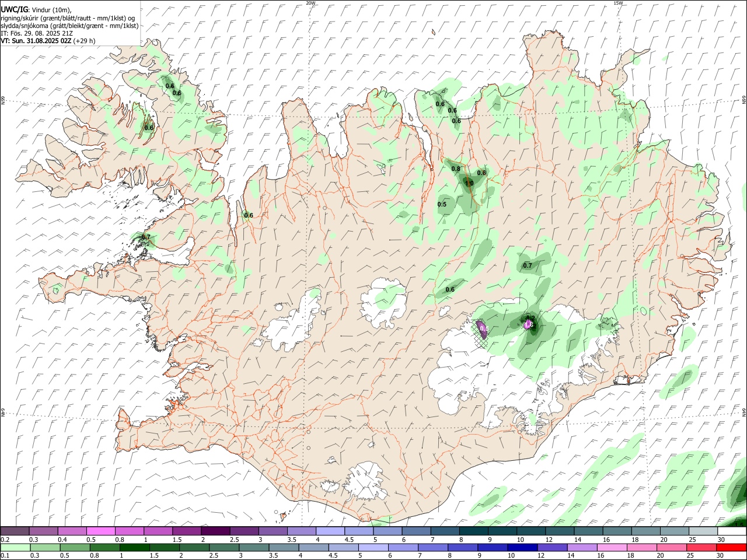Click the purple 12–14 rain legend swatch
This screenshot has width=747, height=560.
pyautogui.click(x=551, y=547)
